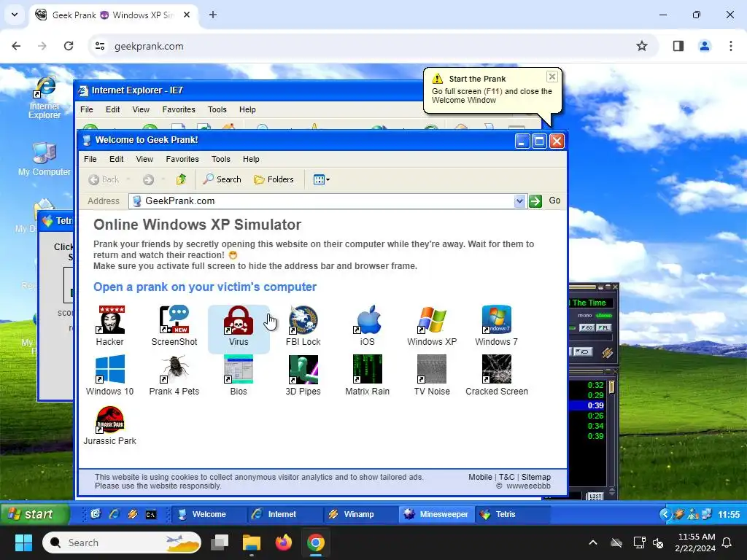The height and width of the screenshot is (560, 747).
Task: Open the Hacker prank icon
Action: point(109,326)
